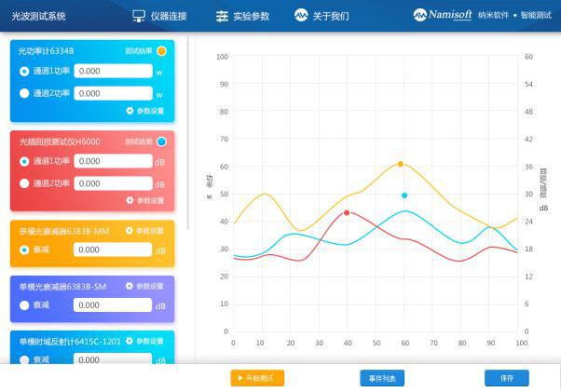This screenshot has width=561, height=392.
Task: Click the blue 测试结果 indicator for 光插回损测试仪H6000
Action: click(x=161, y=142)
